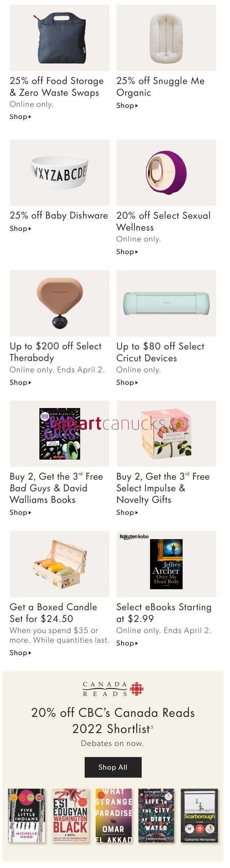Click the Bad Guys book cover
The image size is (230, 868).
tap(60, 434)
